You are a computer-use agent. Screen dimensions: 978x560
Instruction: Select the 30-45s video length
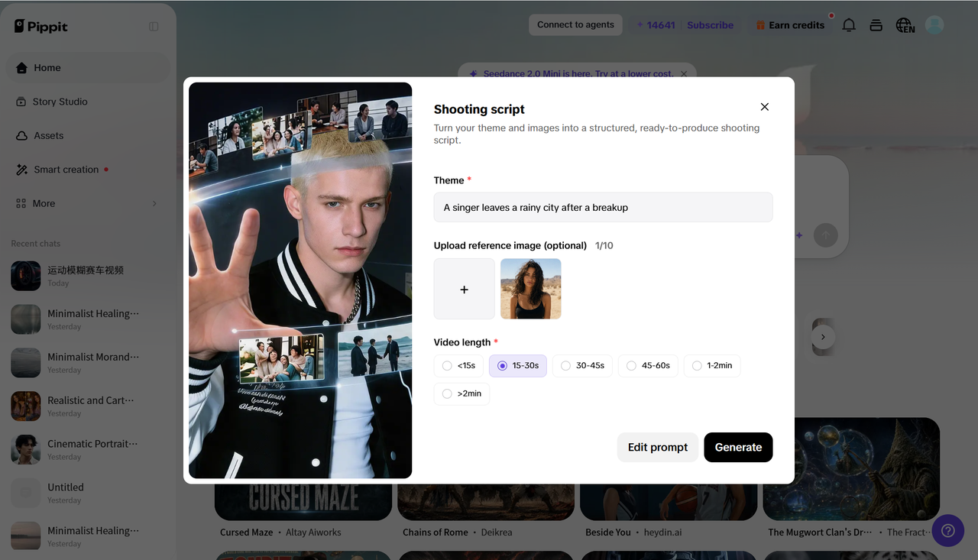[582, 366]
